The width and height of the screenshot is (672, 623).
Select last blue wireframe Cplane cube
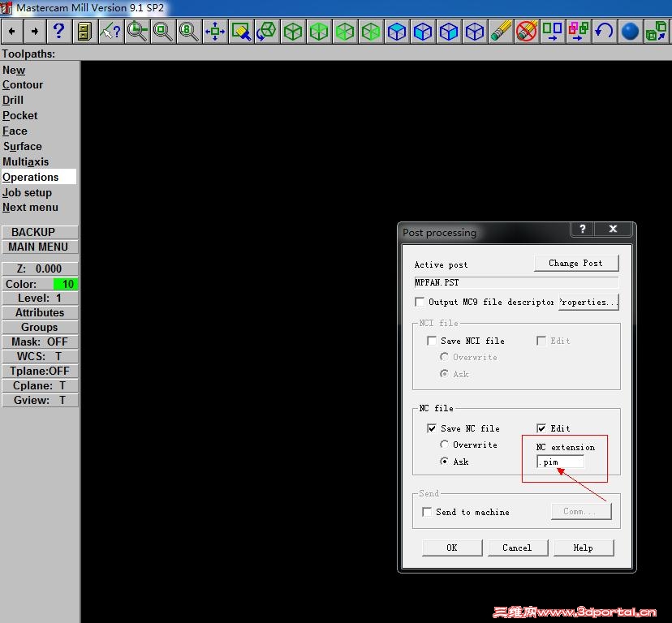475,32
